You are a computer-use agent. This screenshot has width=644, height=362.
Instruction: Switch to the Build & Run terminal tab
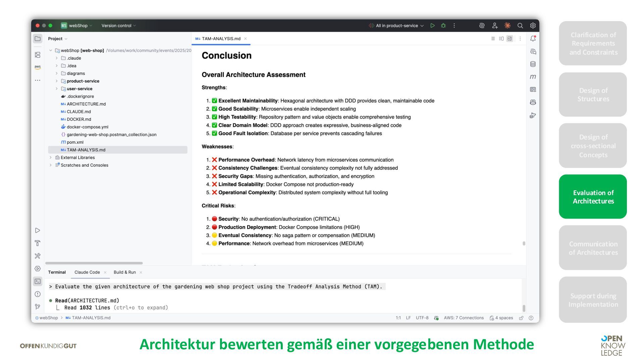pos(124,272)
